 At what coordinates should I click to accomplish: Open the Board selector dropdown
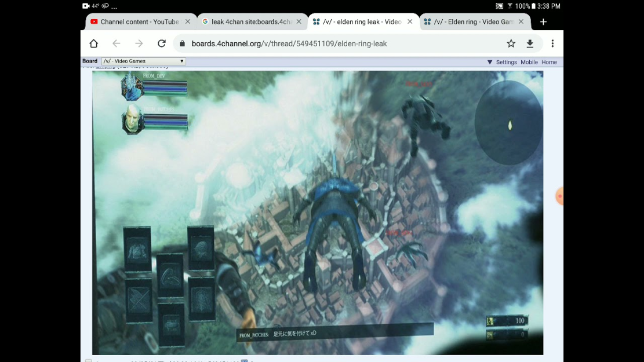(143, 61)
